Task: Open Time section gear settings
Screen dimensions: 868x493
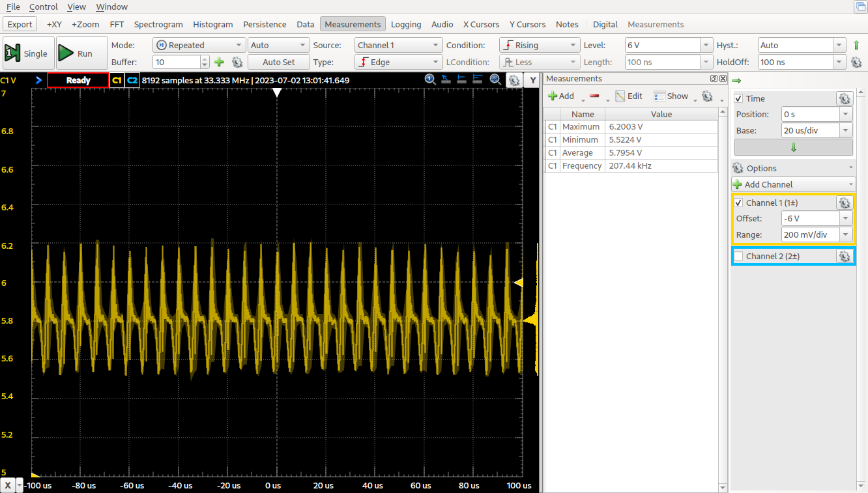Action: (845, 98)
